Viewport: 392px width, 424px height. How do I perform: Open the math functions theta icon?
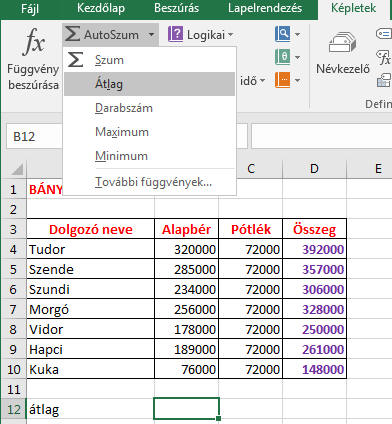point(282,57)
